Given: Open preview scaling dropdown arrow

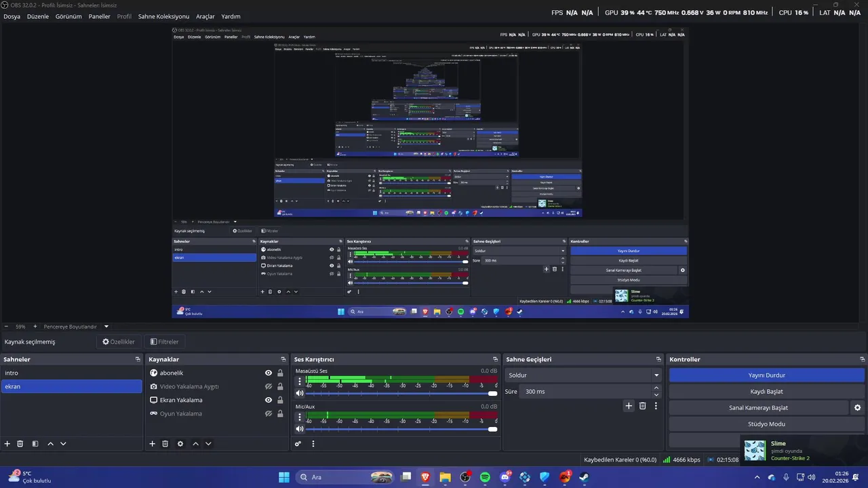Looking at the screenshot, I should click(106, 327).
